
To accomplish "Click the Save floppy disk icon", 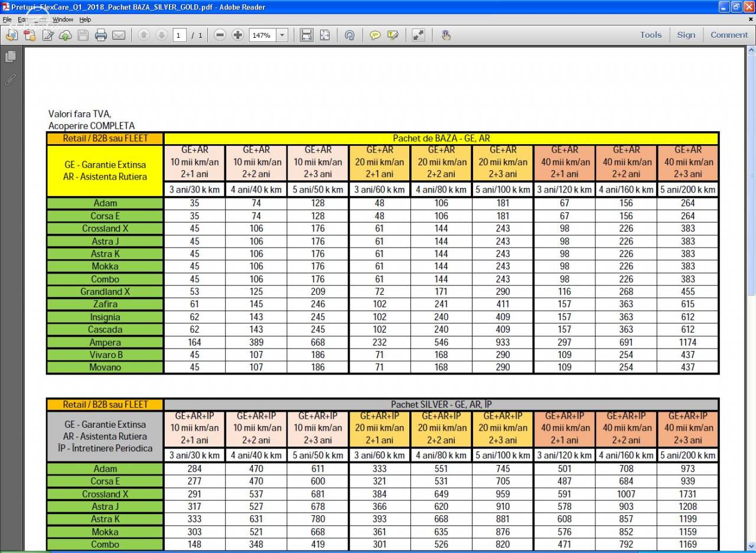I will 83,35.
